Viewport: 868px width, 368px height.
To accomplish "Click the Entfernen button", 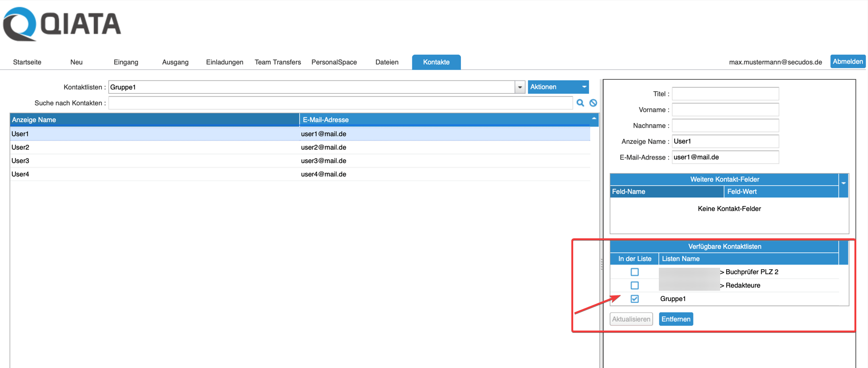I will [x=676, y=319].
